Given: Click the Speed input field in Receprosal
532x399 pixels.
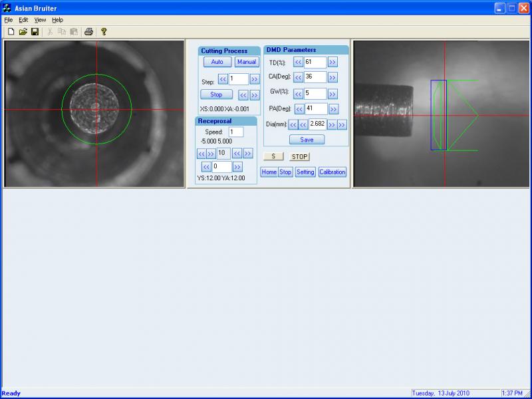Looking at the screenshot, I should click(x=235, y=132).
